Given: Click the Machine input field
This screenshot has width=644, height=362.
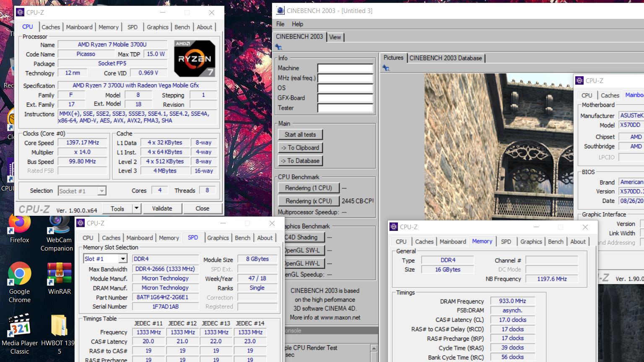Looking at the screenshot, I should (345, 68).
